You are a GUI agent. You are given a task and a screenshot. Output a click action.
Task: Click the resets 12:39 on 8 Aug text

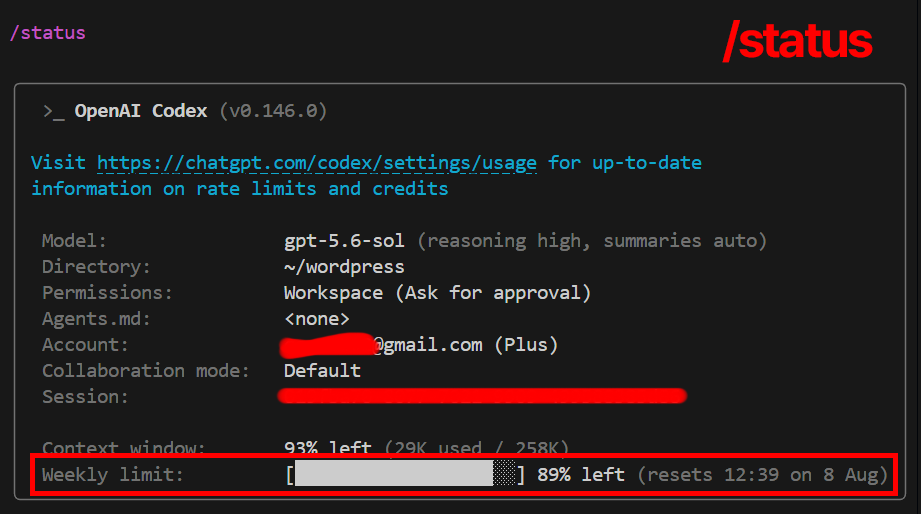point(762,475)
